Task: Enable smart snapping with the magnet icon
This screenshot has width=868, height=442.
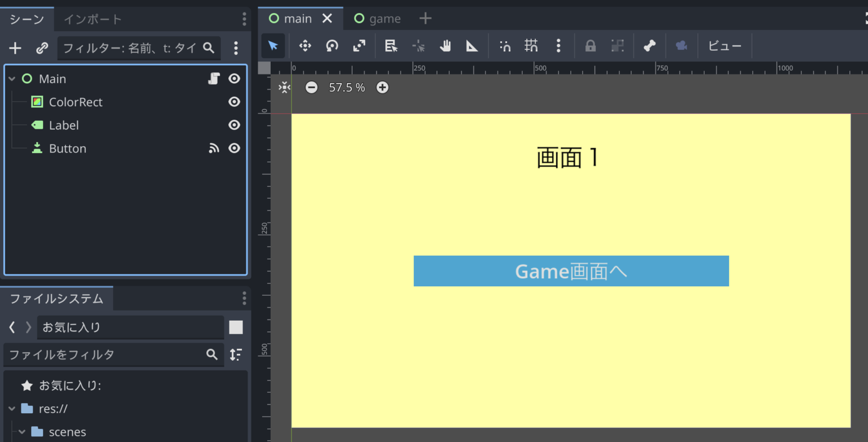Action: 505,46
